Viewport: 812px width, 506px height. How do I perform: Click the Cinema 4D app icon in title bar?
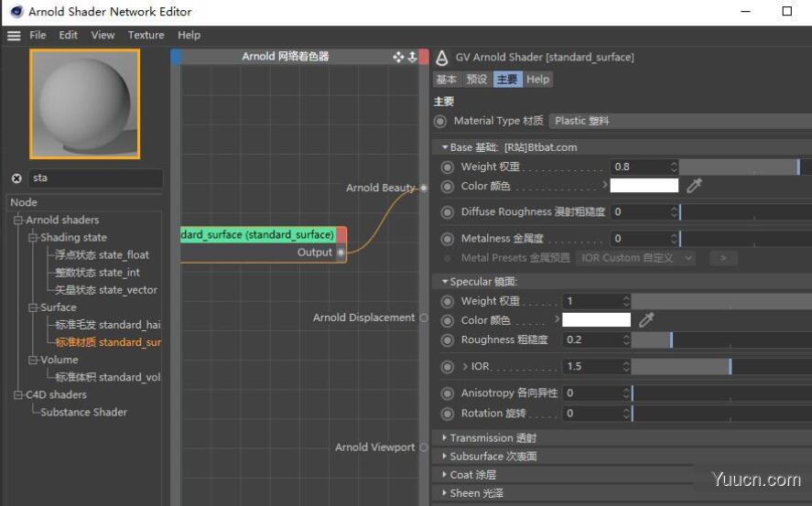[16, 11]
